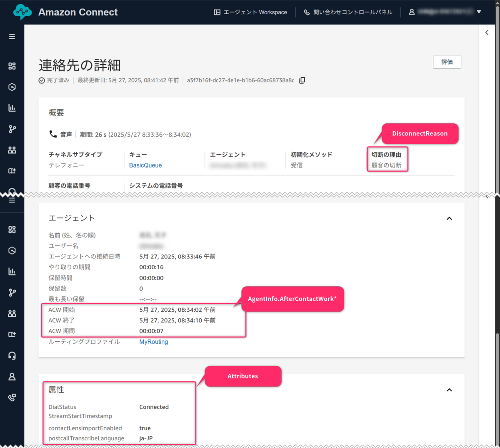Viewport: 500px width, 448px height.
Task: Click the 完了済み status check icon
Action: pyautogui.click(x=42, y=80)
